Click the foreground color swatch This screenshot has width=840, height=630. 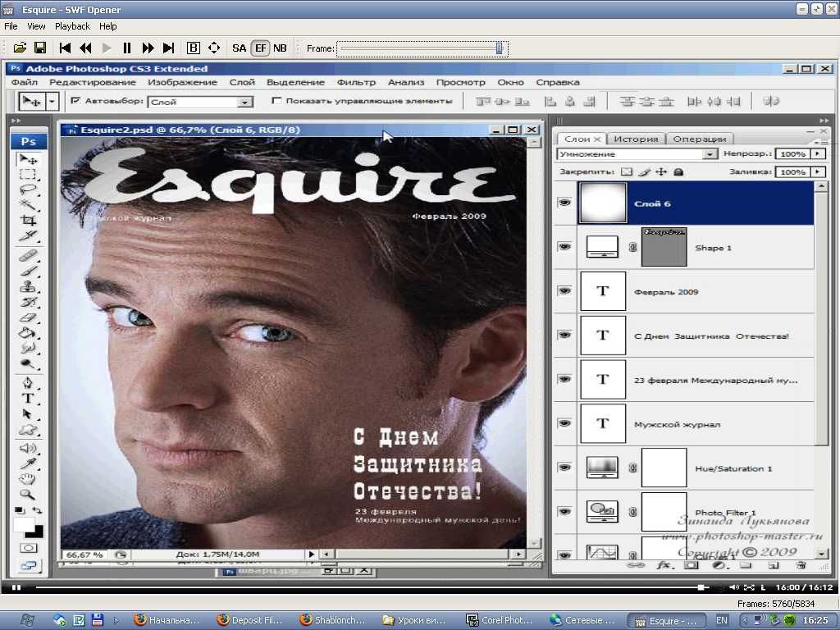point(22,524)
